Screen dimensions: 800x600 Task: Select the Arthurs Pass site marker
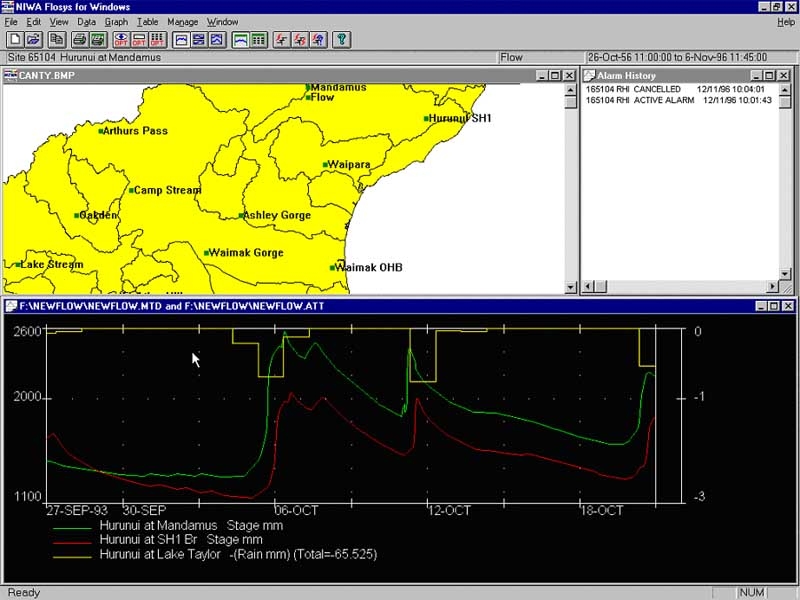click(x=101, y=131)
